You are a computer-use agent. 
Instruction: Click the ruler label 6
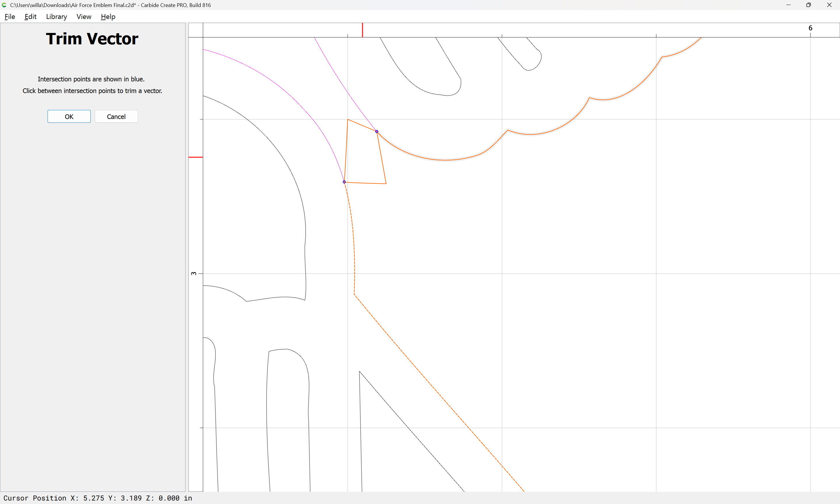tap(810, 28)
